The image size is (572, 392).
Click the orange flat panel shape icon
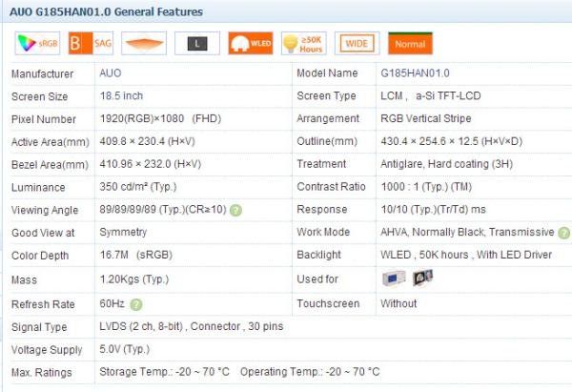click(x=144, y=44)
